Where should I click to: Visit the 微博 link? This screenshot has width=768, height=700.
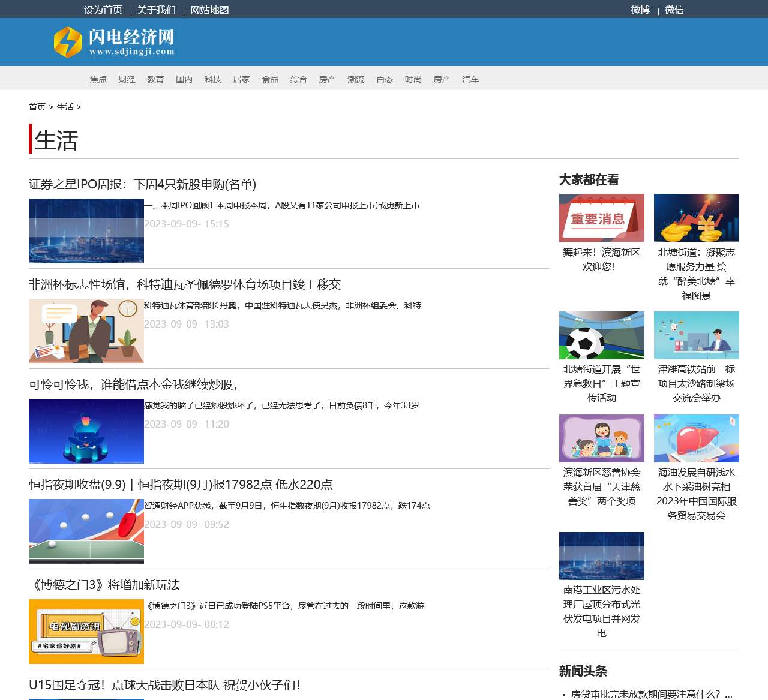pyautogui.click(x=640, y=10)
